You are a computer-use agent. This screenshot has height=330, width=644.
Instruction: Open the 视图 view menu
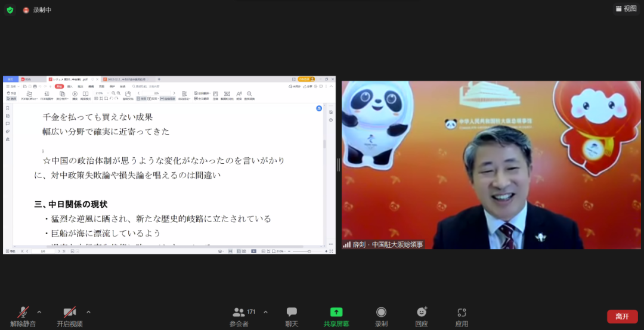click(x=626, y=8)
